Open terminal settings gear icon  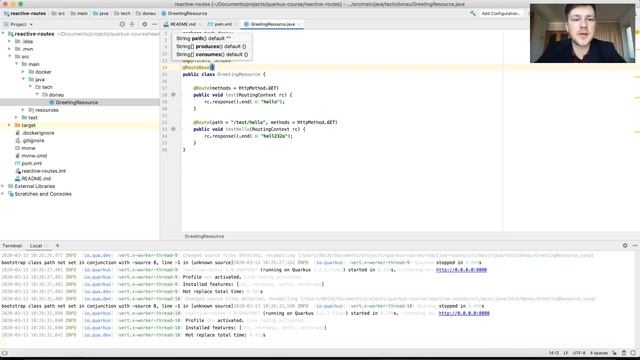pos(625,245)
